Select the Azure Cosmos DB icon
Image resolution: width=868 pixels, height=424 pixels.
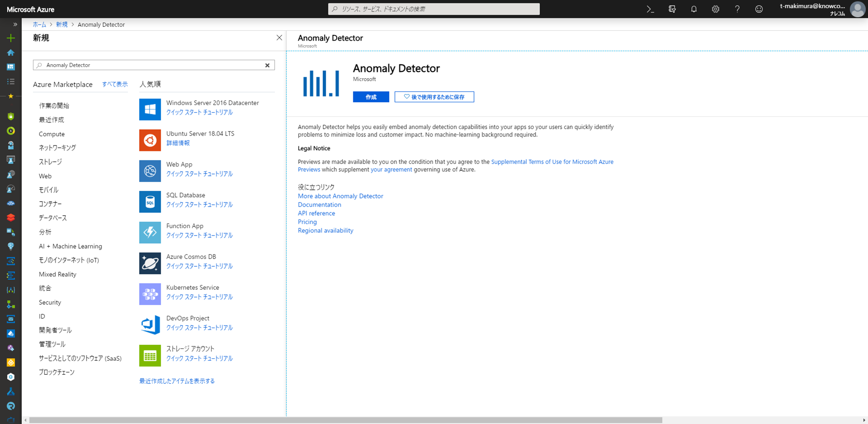(x=150, y=263)
